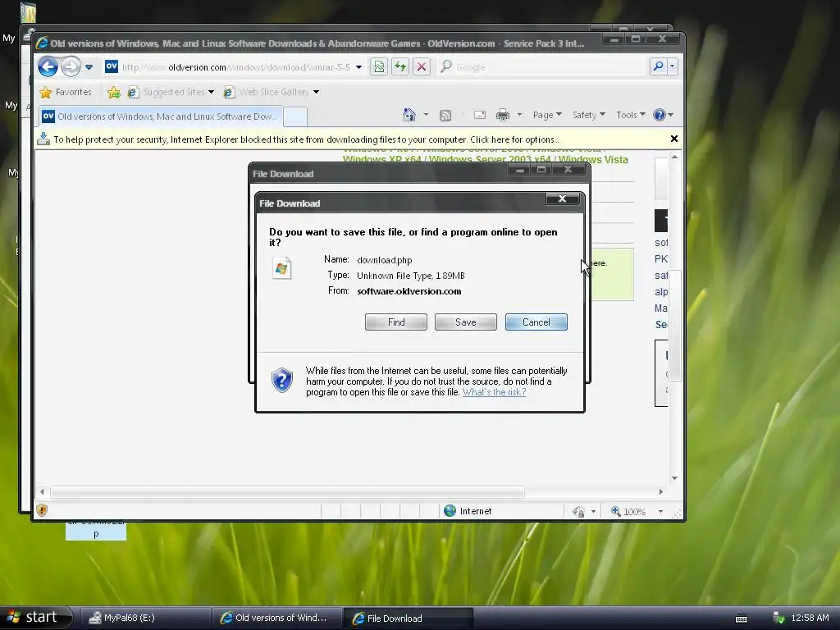Open the What's the risk? link
Image resolution: width=840 pixels, height=630 pixels.
click(x=494, y=392)
